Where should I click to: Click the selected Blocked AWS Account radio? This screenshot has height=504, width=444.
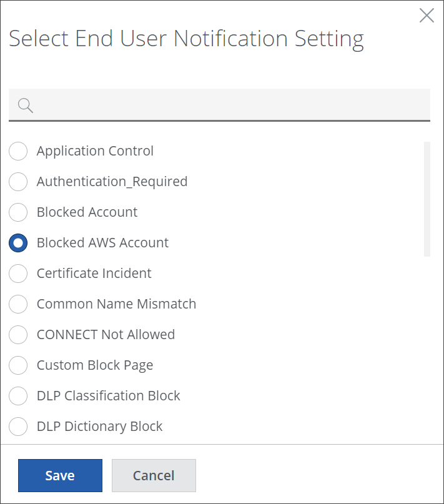coord(18,243)
